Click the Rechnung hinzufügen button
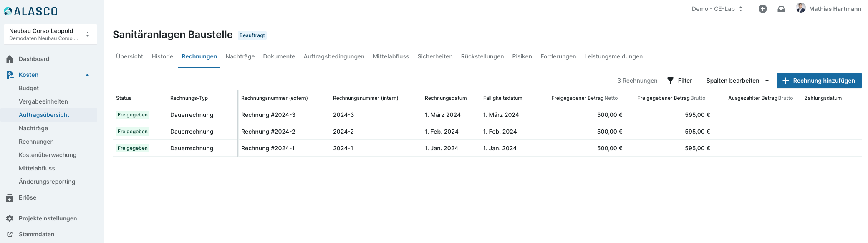The image size is (868, 243). pyautogui.click(x=819, y=81)
